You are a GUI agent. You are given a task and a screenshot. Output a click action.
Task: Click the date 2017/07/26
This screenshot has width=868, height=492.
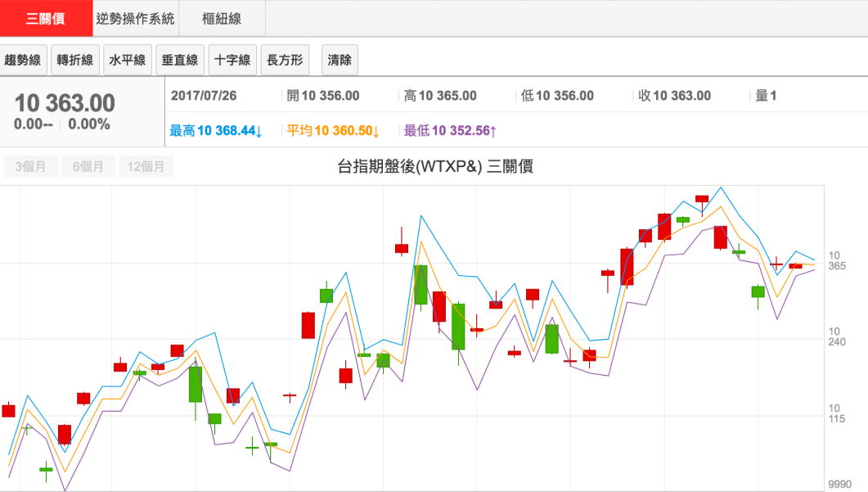point(204,96)
